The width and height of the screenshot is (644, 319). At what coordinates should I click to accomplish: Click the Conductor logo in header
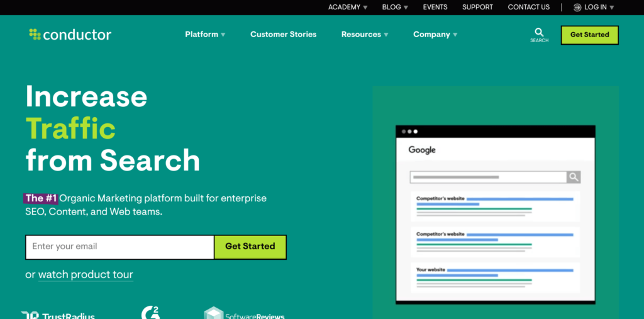tap(70, 35)
